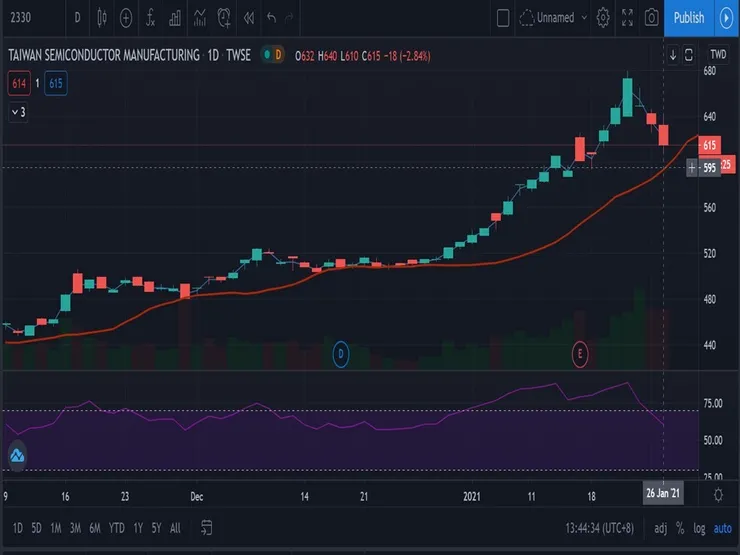Click the plus icon next to 595 price
Image resolution: width=740 pixels, height=555 pixels.
(x=692, y=168)
